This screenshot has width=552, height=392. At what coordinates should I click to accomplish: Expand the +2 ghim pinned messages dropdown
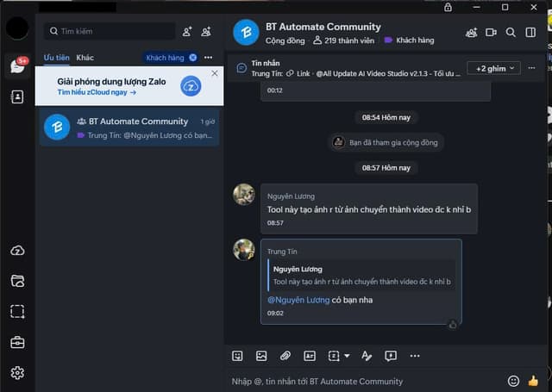pyautogui.click(x=493, y=67)
